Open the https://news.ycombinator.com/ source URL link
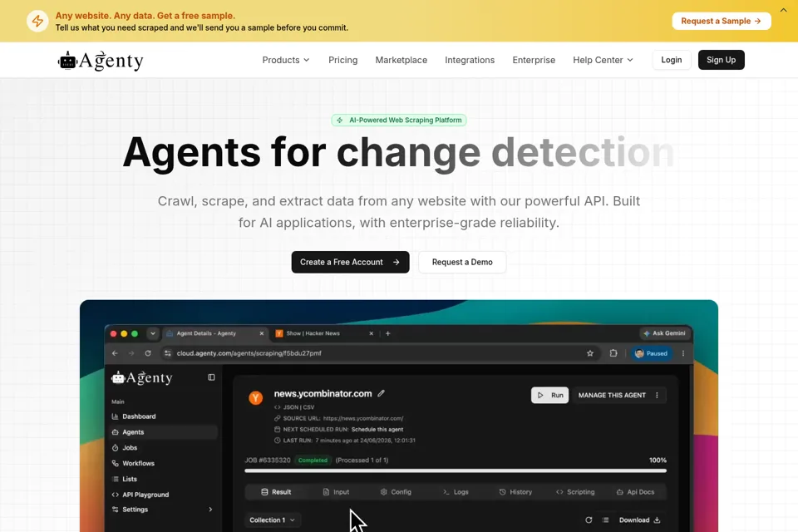Screen dimensions: 798x532 [363, 418]
